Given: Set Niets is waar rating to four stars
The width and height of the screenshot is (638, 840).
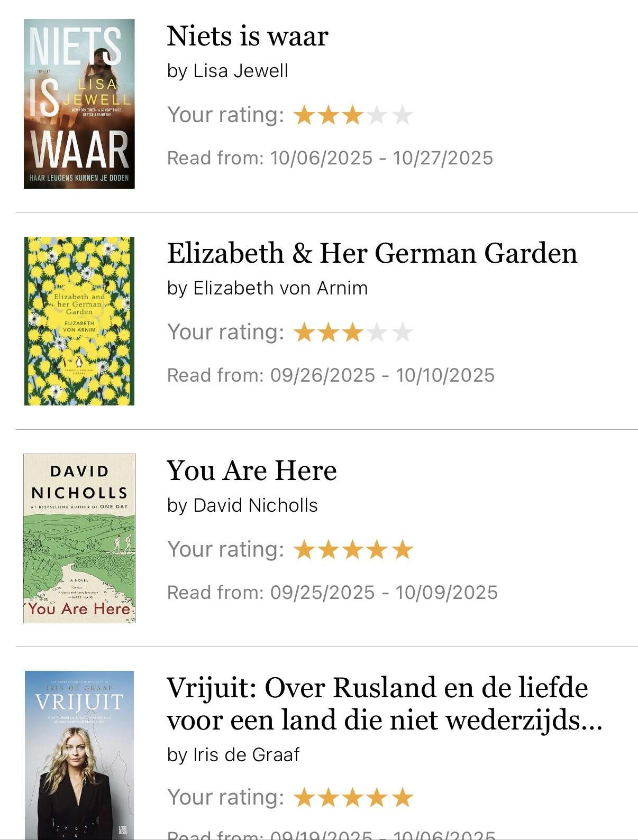Looking at the screenshot, I should (378, 115).
